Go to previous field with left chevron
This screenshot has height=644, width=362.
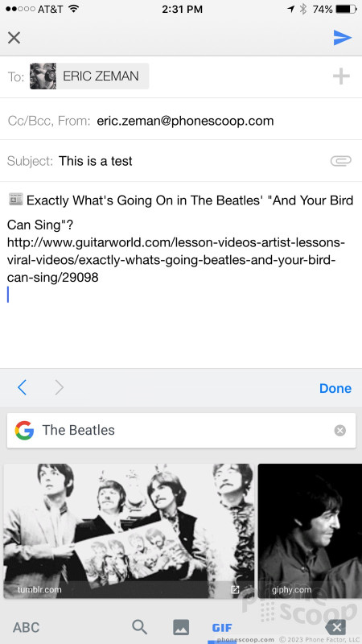click(23, 387)
